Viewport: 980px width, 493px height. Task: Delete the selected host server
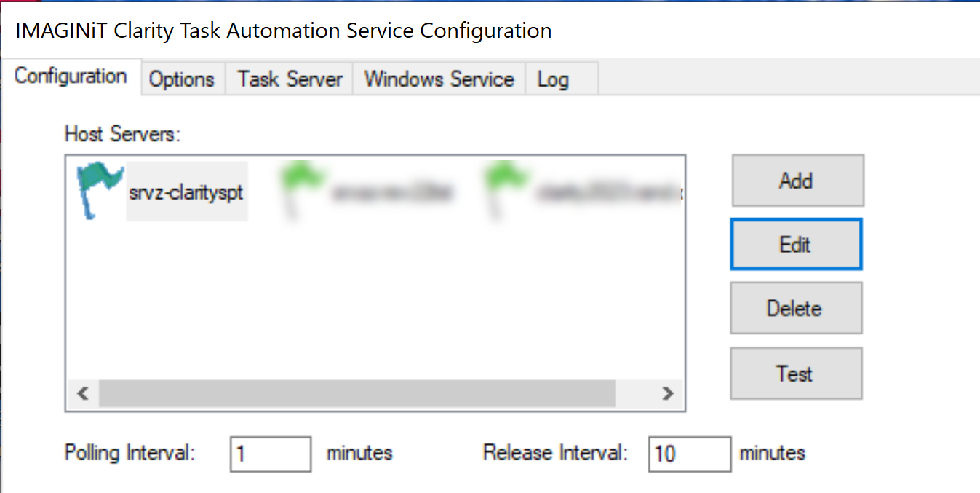click(x=796, y=309)
